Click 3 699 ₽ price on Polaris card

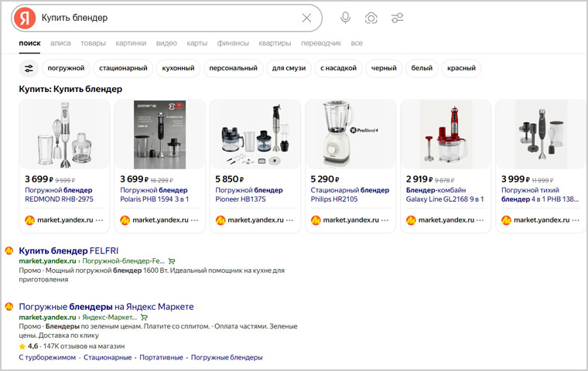pos(135,179)
